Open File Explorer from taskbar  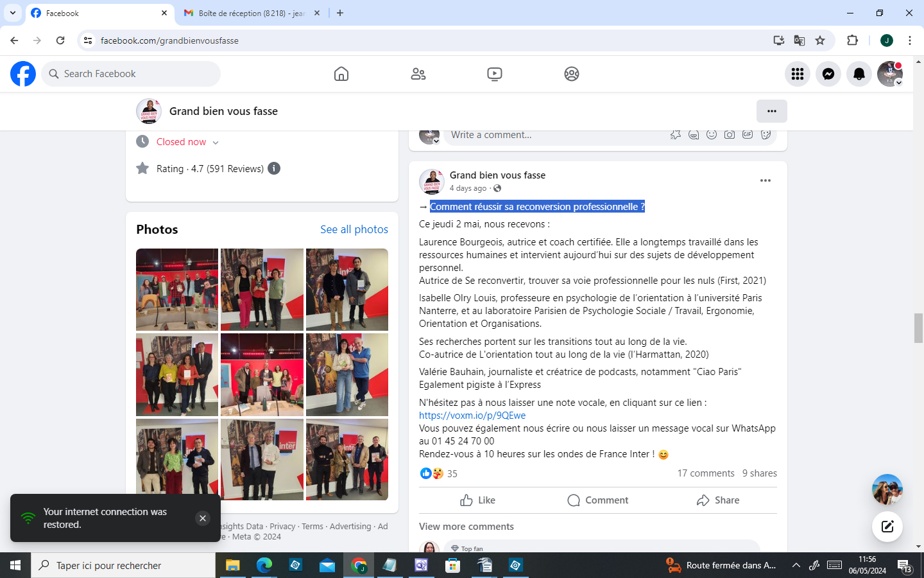point(232,565)
